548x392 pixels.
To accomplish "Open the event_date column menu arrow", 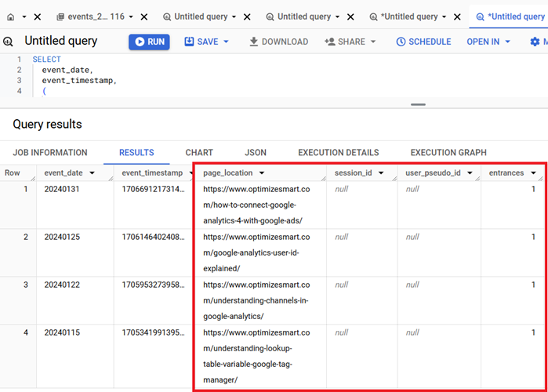I will [92, 173].
